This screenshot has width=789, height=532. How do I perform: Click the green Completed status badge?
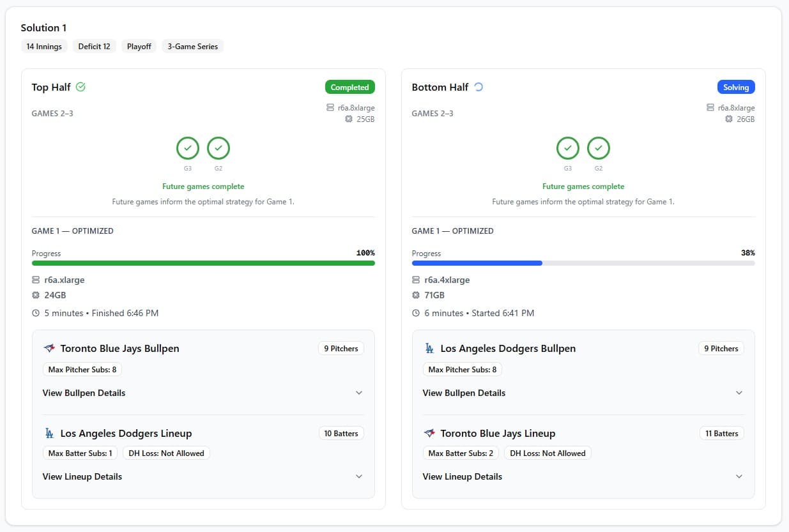349,87
